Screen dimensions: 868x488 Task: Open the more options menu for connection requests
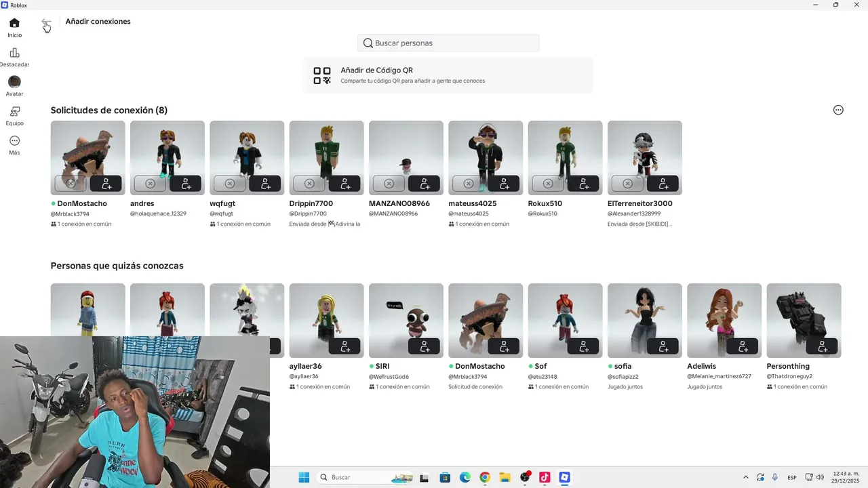(838, 110)
